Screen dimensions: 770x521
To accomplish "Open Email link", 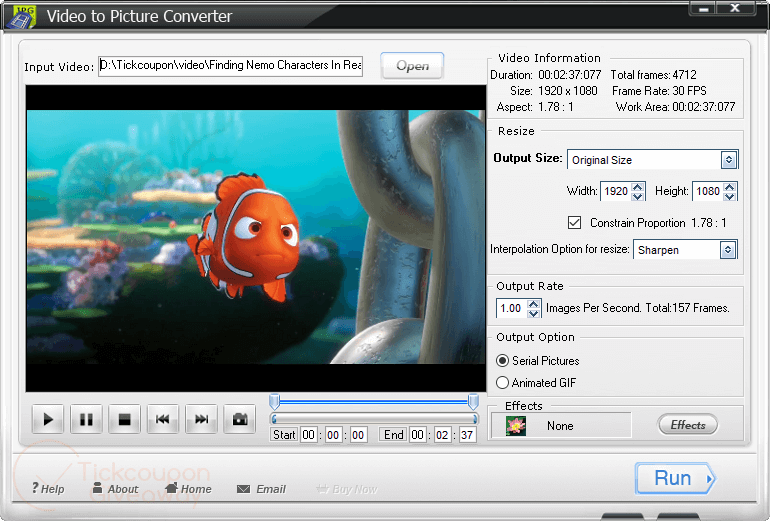I will [x=261, y=489].
